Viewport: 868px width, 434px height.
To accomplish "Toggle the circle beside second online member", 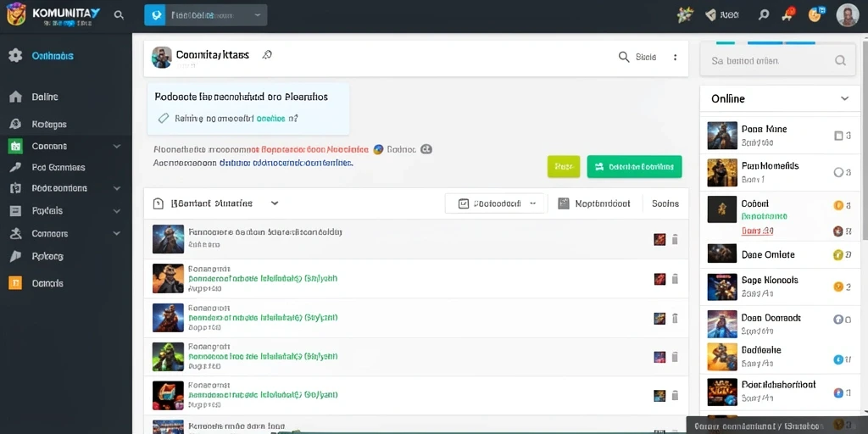I will tap(838, 172).
